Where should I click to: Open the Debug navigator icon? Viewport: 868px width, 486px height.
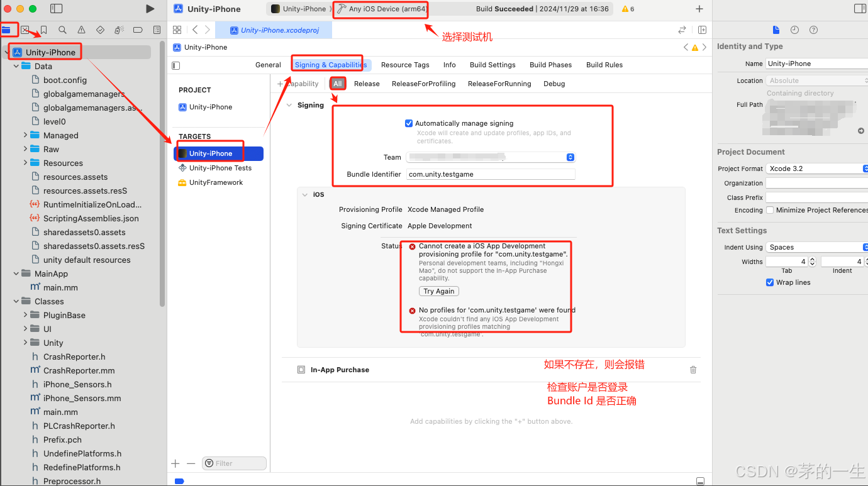(119, 30)
